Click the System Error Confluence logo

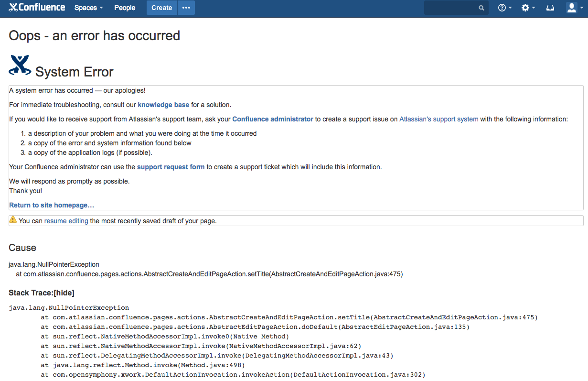20,65
